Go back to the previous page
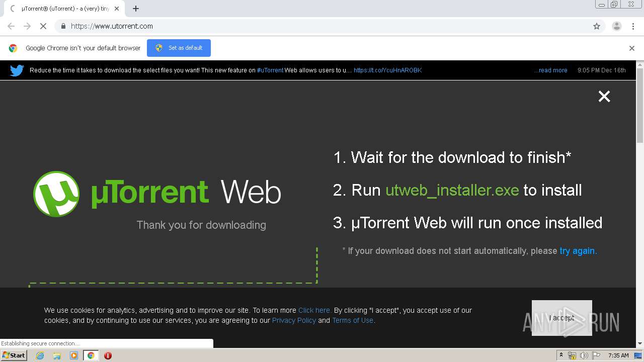The height and width of the screenshot is (362, 644). coord(11,26)
